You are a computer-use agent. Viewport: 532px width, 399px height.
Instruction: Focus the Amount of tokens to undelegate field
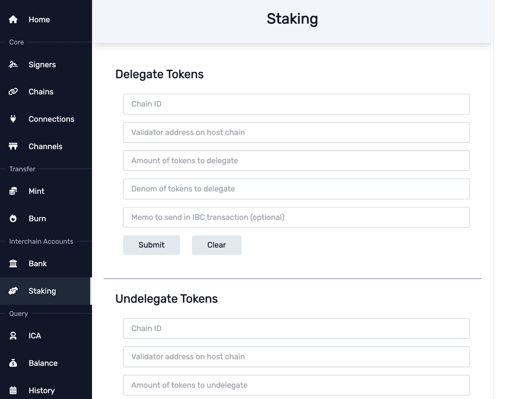296,385
